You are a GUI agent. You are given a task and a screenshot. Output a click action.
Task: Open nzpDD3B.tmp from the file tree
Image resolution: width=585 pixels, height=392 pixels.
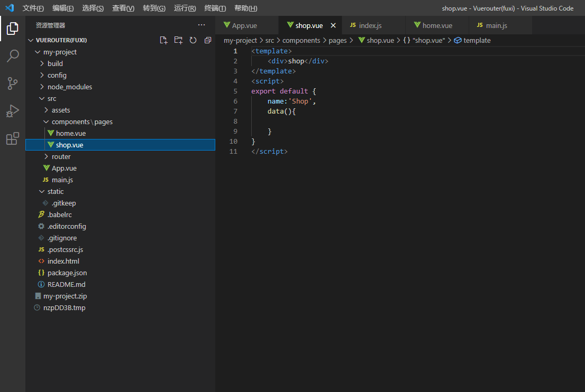tap(120, 308)
